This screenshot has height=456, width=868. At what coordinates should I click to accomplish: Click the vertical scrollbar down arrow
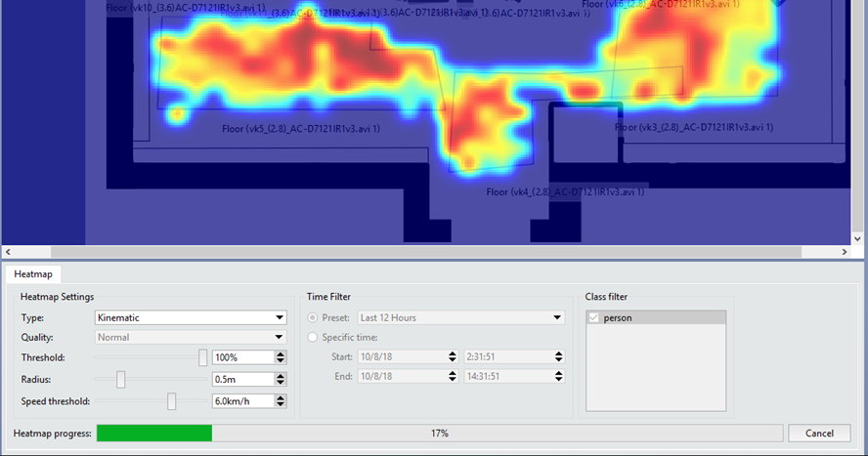pos(859,237)
